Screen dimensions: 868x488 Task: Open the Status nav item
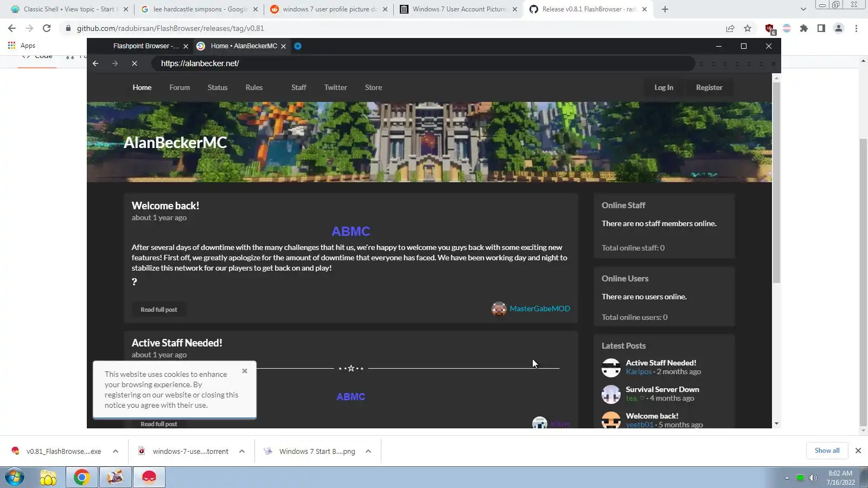[x=218, y=87]
